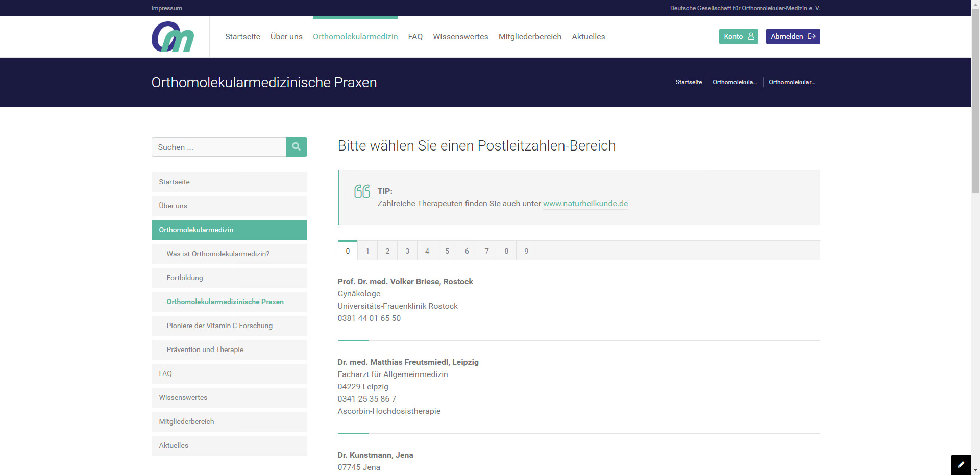Open Startseite in the top navigation
This screenshot has width=980, height=475.
pyautogui.click(x=242, y=37)
